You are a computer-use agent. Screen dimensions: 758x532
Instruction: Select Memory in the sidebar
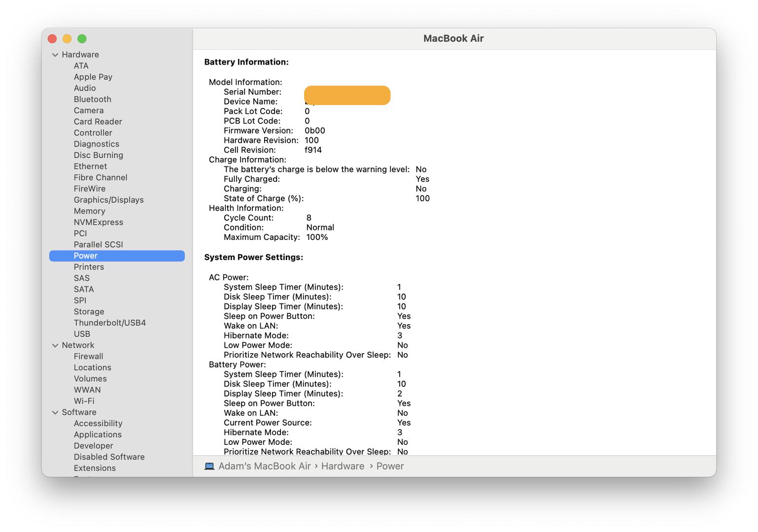(x=90, y=211)
